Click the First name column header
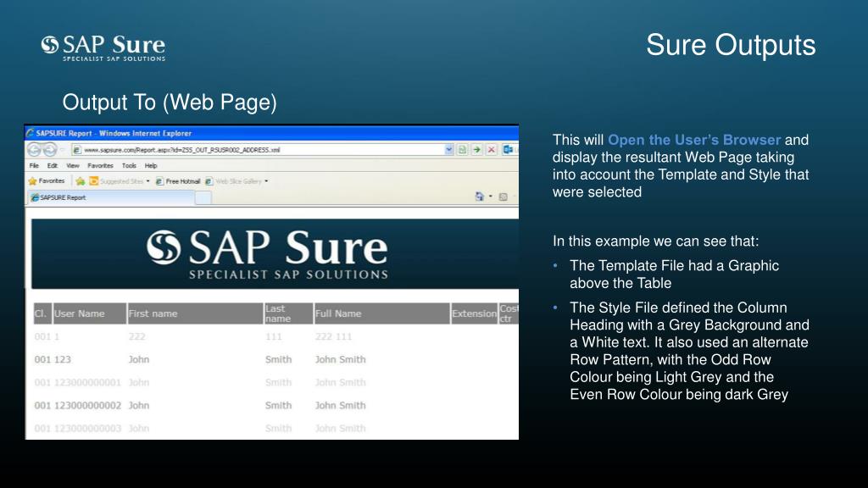Screen dimensions: 868x488 click(x=196, y=313)
